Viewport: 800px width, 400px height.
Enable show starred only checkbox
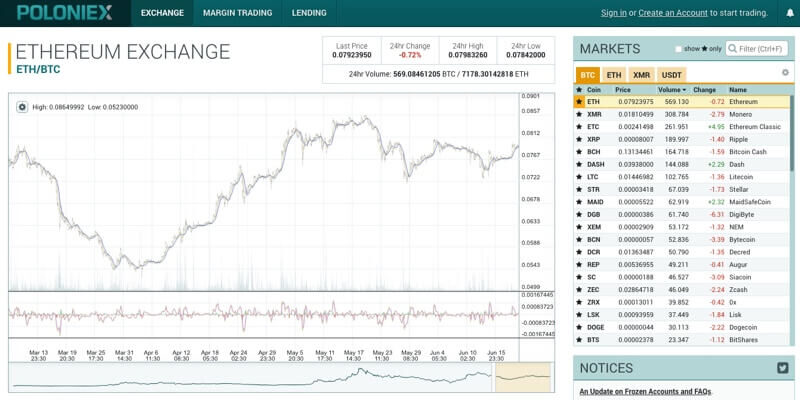(x=678, y=49)
